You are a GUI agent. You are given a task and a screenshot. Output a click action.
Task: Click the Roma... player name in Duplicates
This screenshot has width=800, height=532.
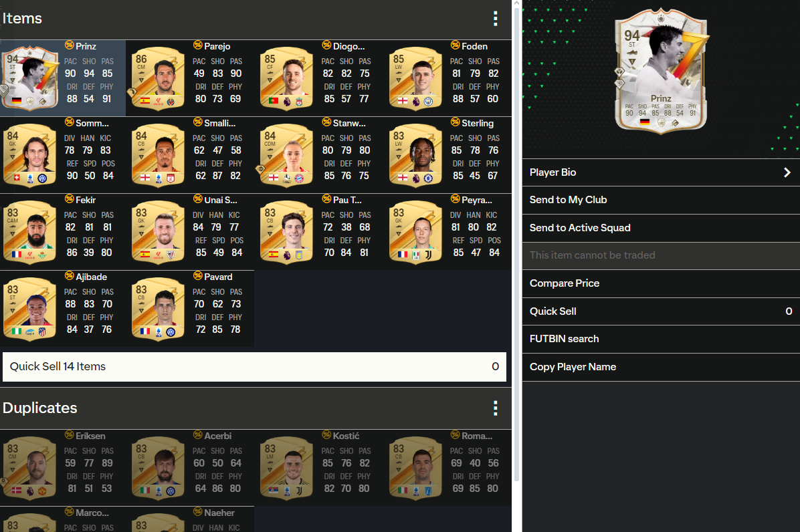[477, 436]
